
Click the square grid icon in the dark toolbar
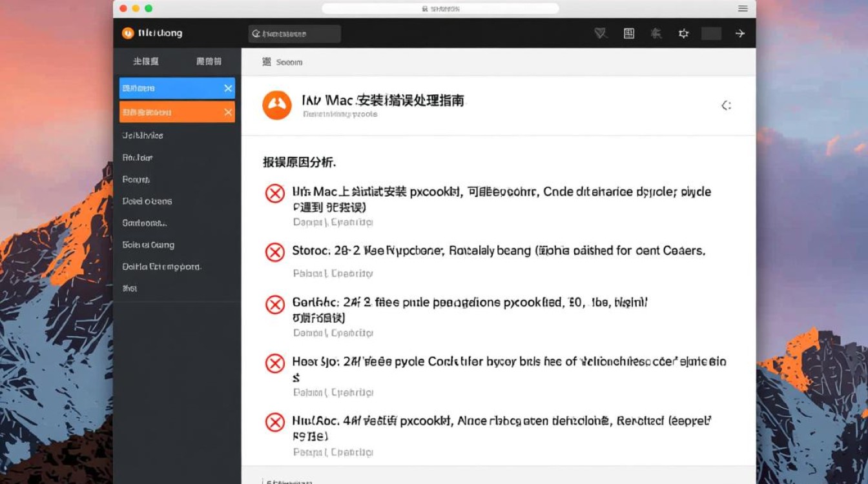(628, 34)
